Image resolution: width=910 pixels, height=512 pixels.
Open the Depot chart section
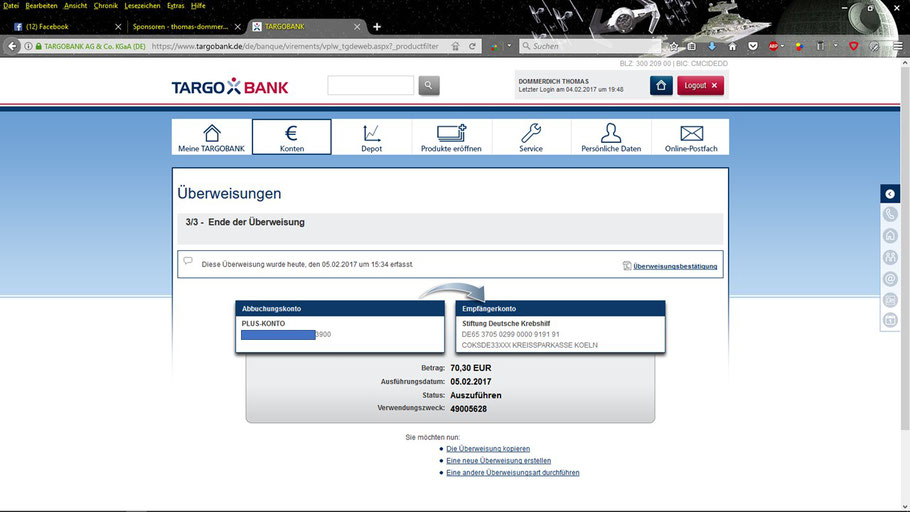(371, 137)
